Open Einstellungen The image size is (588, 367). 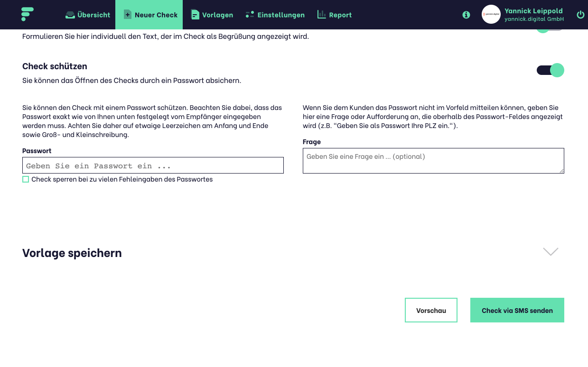[275, 15]
